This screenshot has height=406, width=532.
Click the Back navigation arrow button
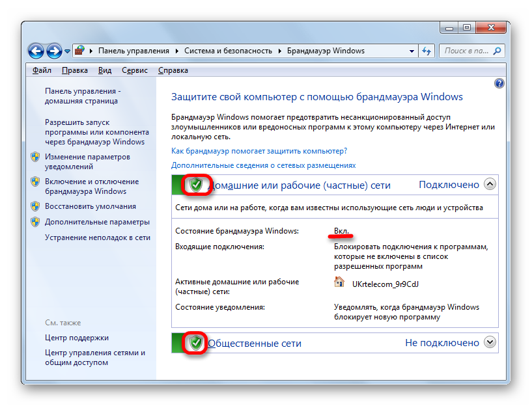pyautogui.click(x=36, y=51)
